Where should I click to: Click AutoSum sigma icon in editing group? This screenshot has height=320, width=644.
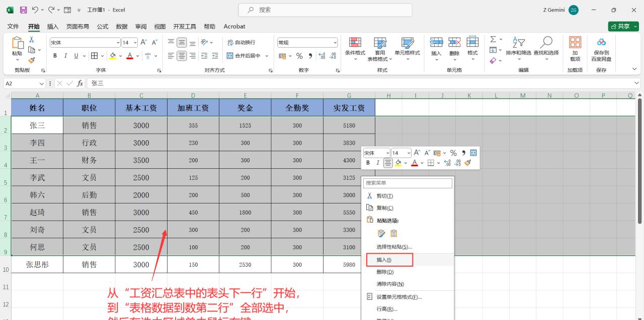[x=493, y=39]
